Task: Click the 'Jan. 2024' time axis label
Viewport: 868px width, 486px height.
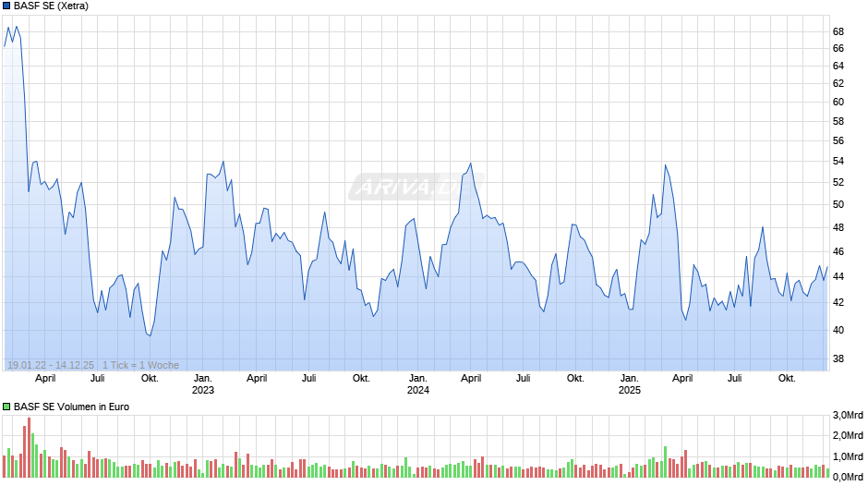Action: point(418,384)
